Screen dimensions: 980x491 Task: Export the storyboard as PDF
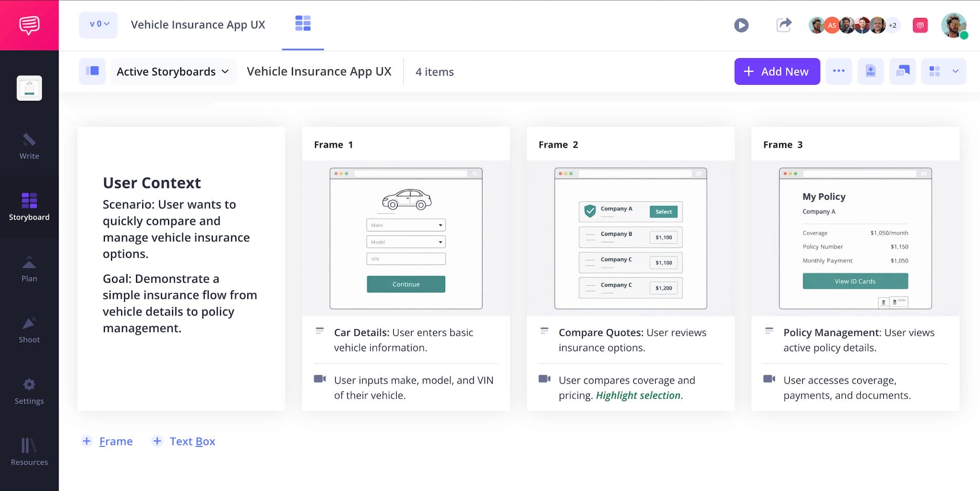[871, 71]
